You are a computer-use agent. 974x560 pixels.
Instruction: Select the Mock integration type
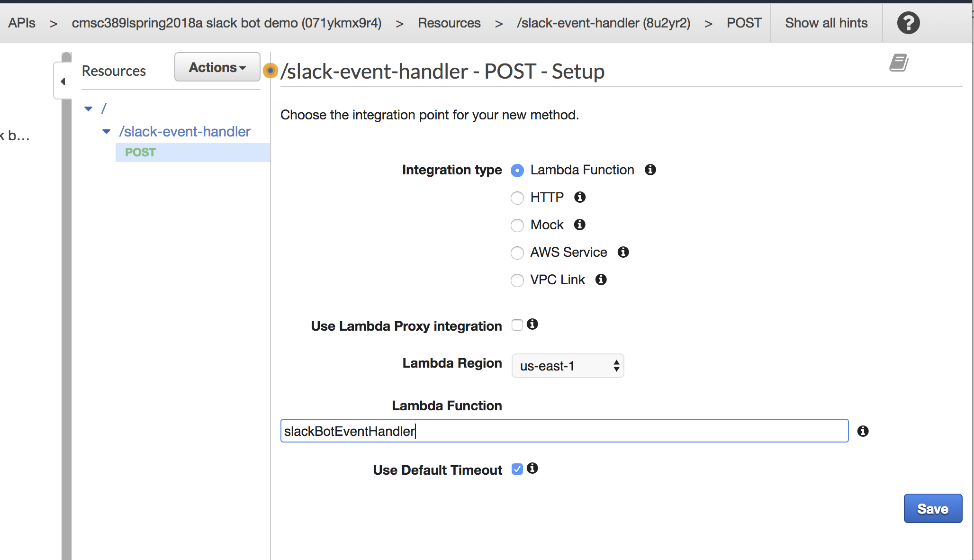517,225
